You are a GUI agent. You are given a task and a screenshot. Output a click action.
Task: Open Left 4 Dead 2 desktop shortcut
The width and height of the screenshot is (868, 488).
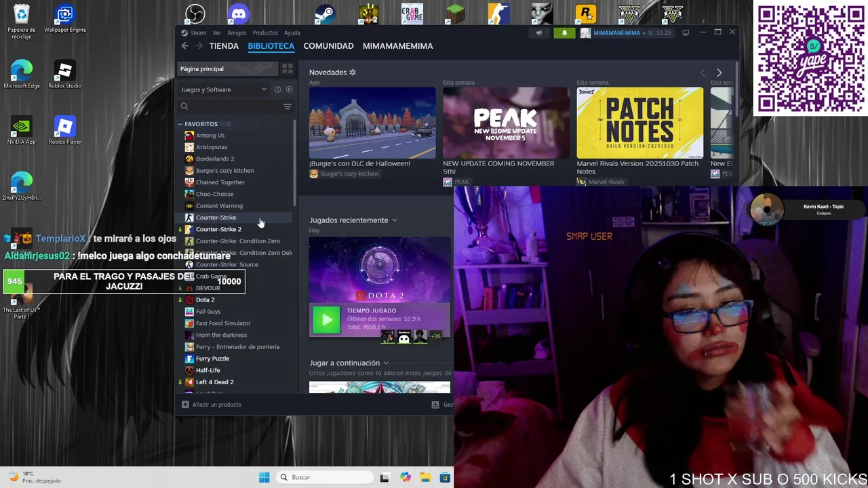click(368, 14)
